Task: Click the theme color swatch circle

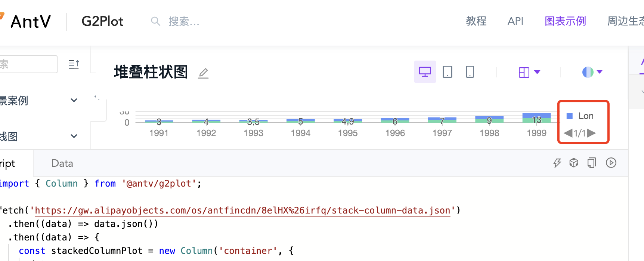Action: 588,72
